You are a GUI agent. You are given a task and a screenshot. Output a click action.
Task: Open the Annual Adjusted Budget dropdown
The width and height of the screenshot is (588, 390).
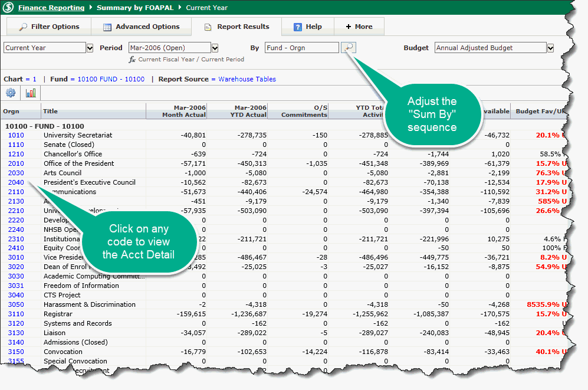550,48
